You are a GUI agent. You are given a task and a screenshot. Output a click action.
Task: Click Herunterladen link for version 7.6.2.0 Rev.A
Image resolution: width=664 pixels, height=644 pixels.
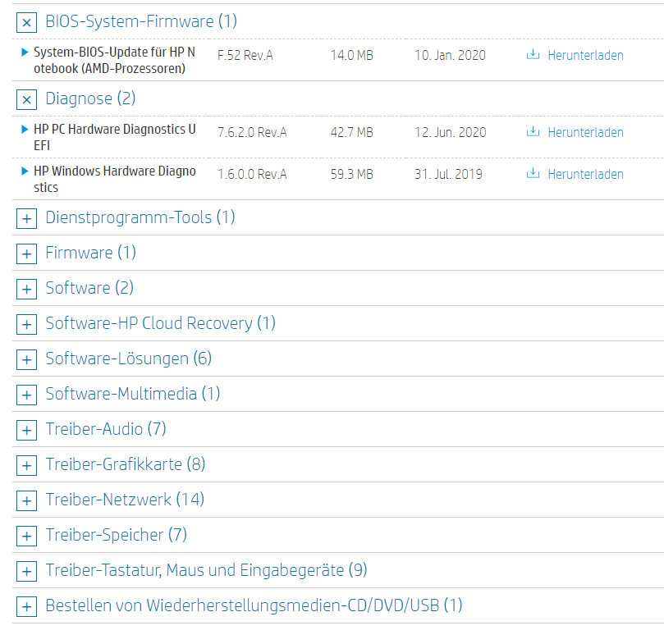point(585,132)
